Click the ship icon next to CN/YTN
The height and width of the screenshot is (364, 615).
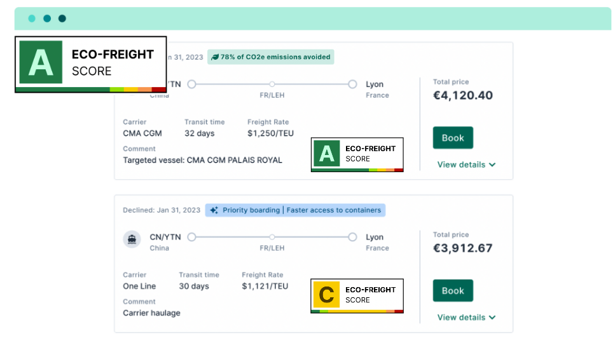click(x=132, y=239)
